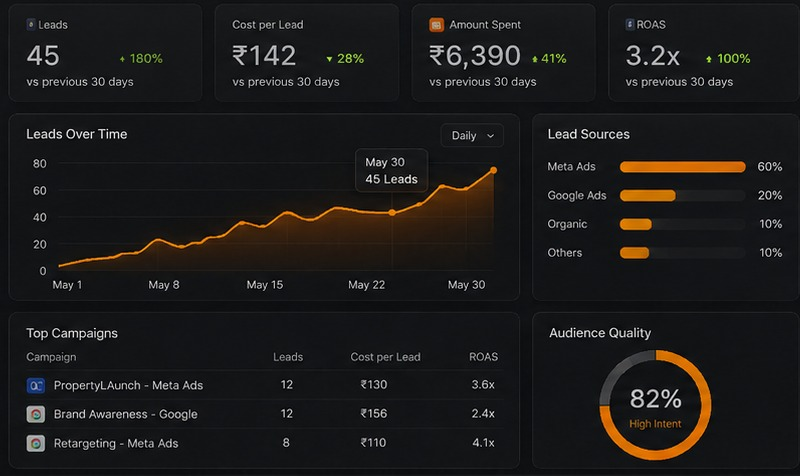Click the ₹6,390 Amount Spent value
This screenshot has width=800, height=476.
click(x=474, y=56)
